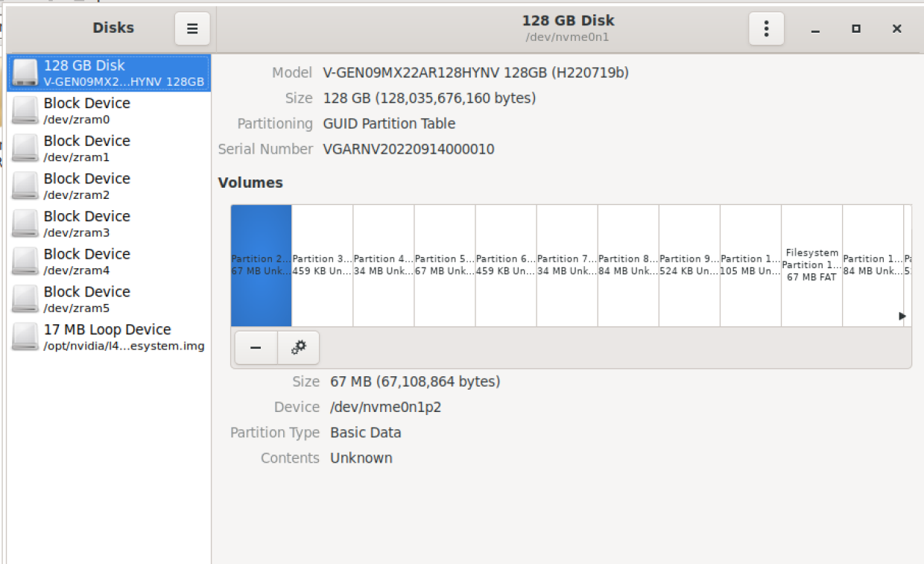Click the Basic Data partition type value

coord(365,432)
